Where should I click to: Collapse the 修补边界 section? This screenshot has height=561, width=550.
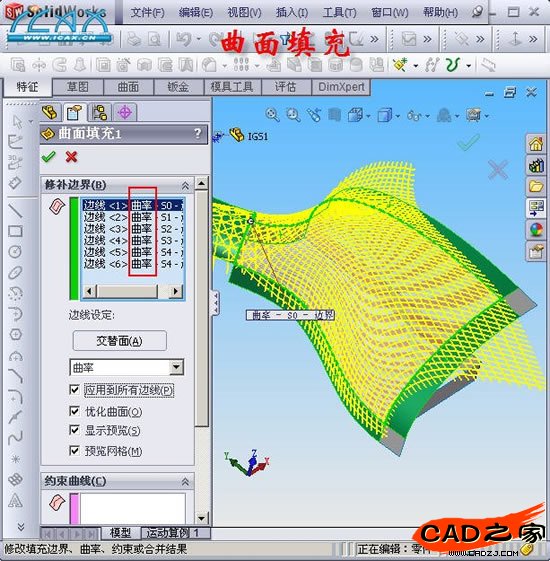[x=185, y=185]
